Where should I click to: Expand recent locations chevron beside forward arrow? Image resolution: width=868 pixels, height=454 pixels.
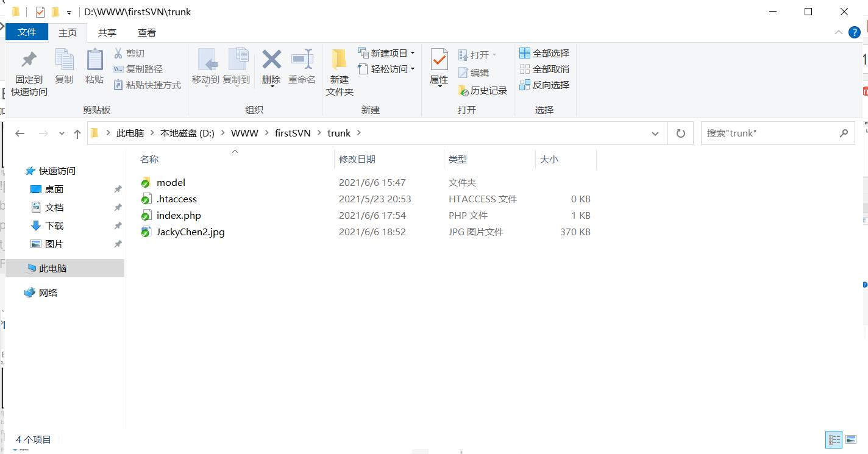(62, 133)
